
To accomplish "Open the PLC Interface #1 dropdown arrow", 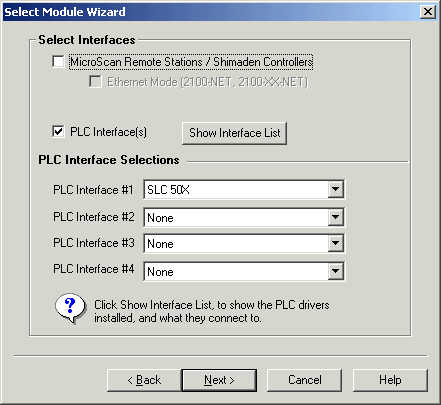I will click(x=336, y=189).
